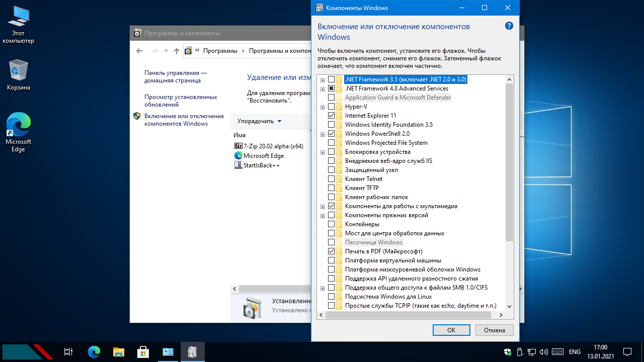Click the components list horizontal scroll-right arrow
This screenshot has height=362, width=644.
pos(501,315)
